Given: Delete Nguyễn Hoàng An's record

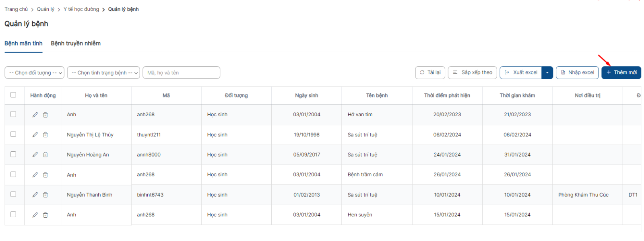Looking at the screenshot, I should click(x=45, y=154).
